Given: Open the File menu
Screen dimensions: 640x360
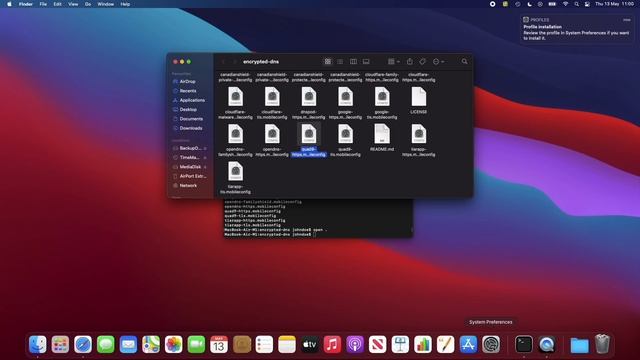Looking at the screenshot, I should point(43,4).
